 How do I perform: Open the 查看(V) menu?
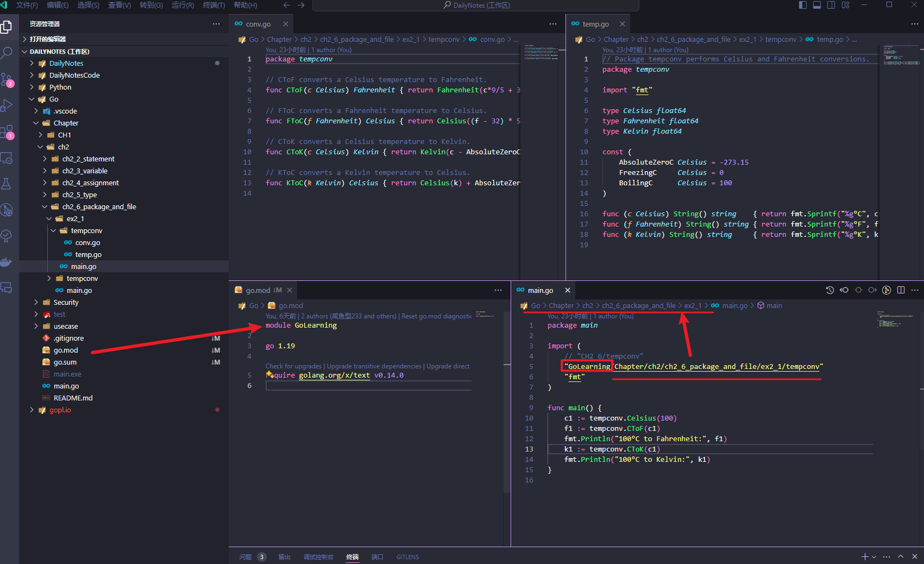(120, 5)
